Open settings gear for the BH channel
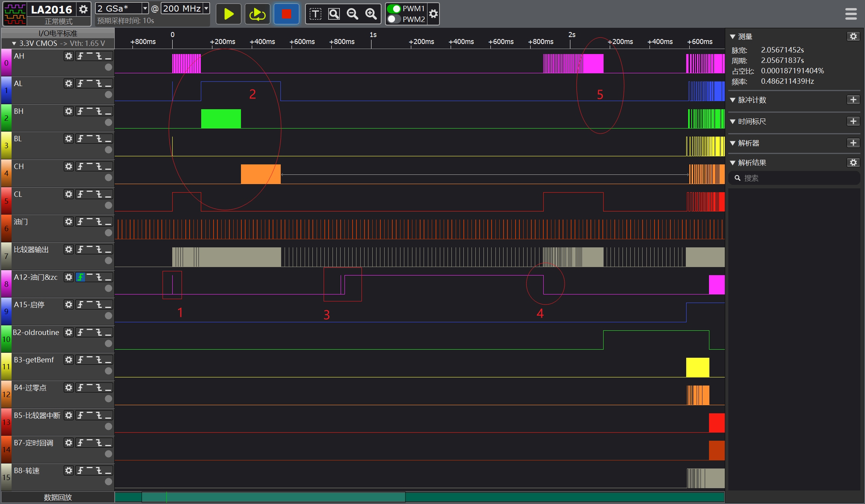 tap(69, 111)
